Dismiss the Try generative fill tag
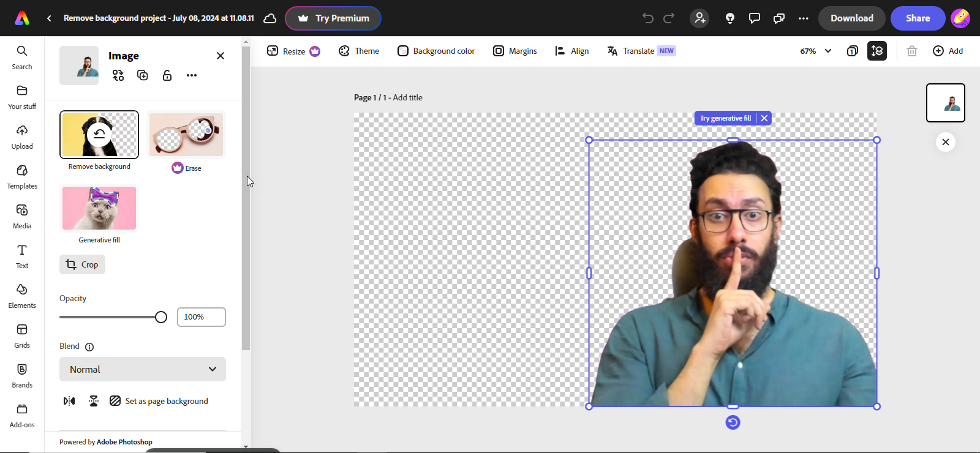The image size is (980, 453). [x=764, y=118]
